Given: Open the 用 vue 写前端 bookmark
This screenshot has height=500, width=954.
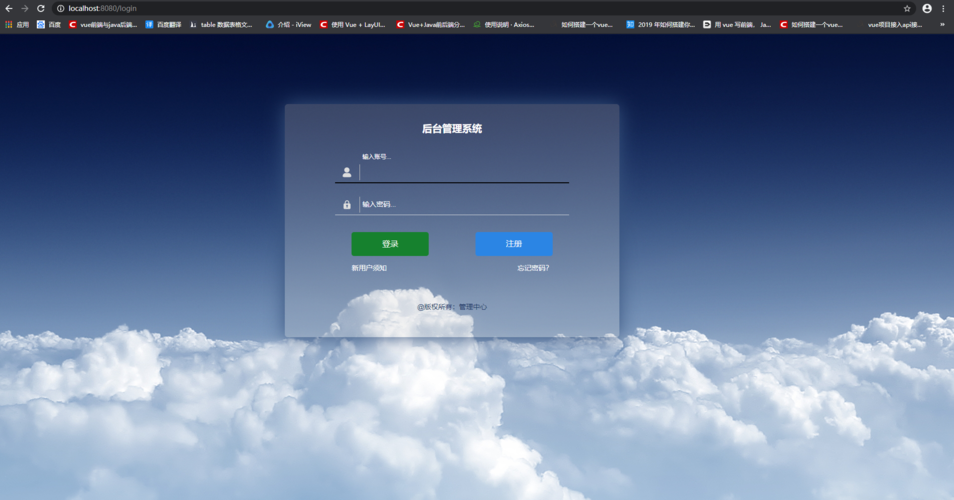Looking at the screenshot, I should 737,25.
